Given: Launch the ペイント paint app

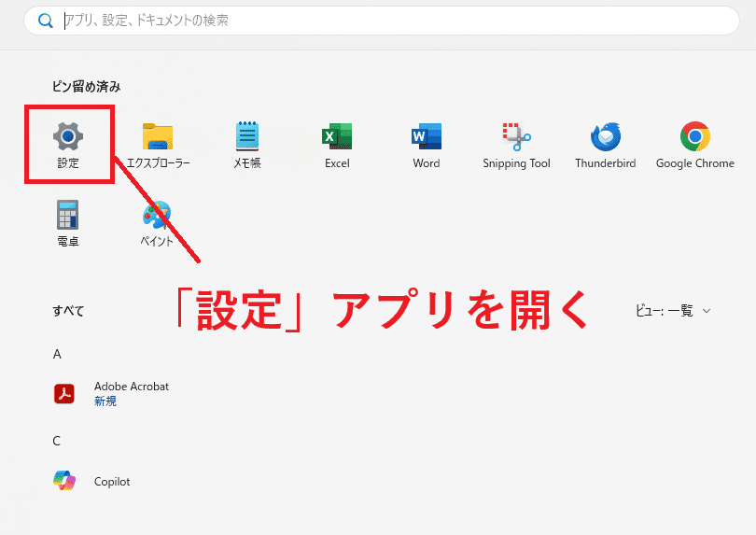Looking at the screenshot, I should [157, 223].
